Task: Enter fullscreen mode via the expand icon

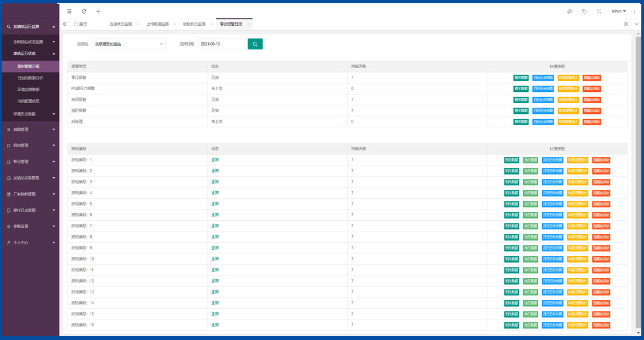Action: pyautogui.click(x=599, y=11)
